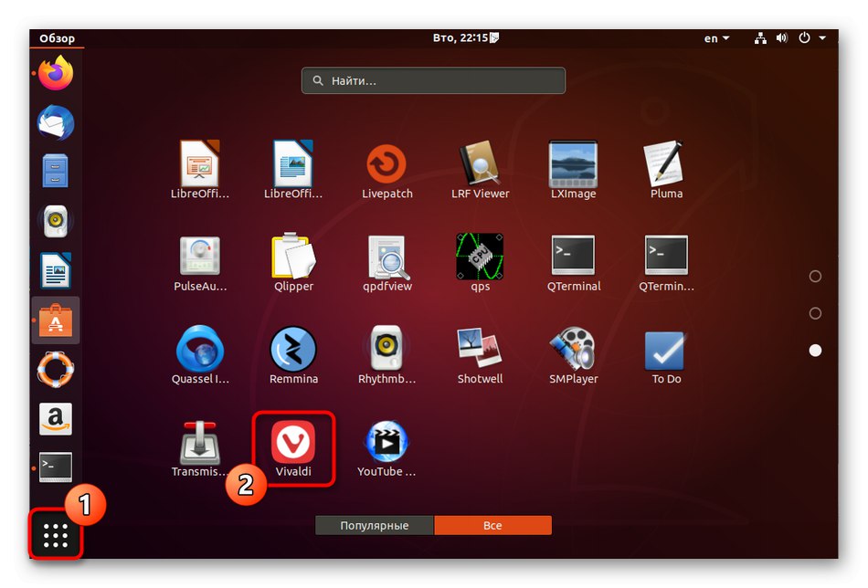This screenshot has height=588, width=868.
Task: Open Terminal from the dock
Action: [x=56, y=467]
